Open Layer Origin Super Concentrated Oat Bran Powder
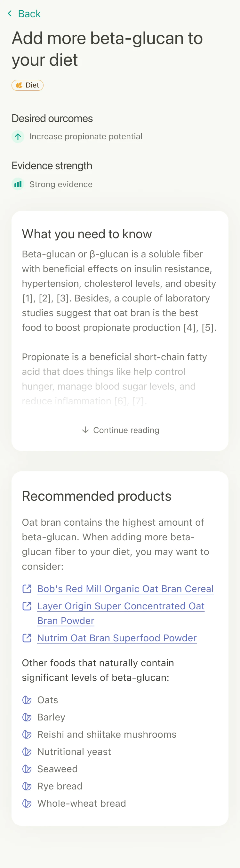Image resolution: width=240 pixels, height=868 pixels. 121,613
